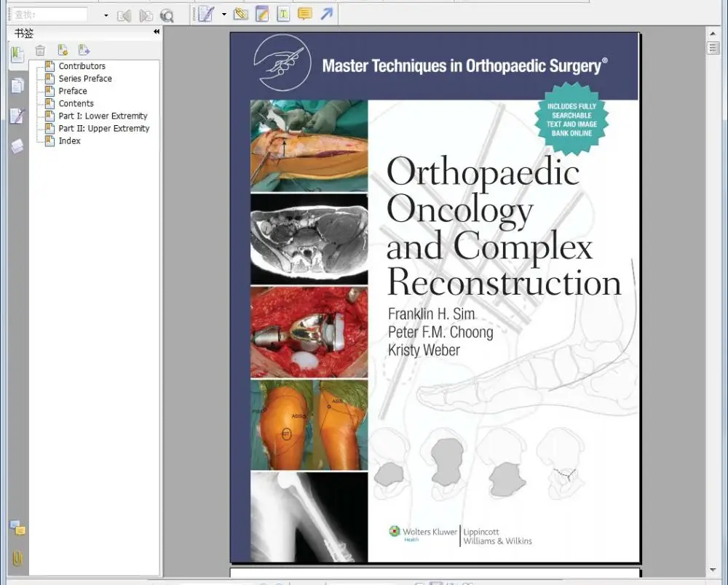Open the attachments paperclip side panel
The width and height of the screenshot is (728, 585).
[17, 558]
